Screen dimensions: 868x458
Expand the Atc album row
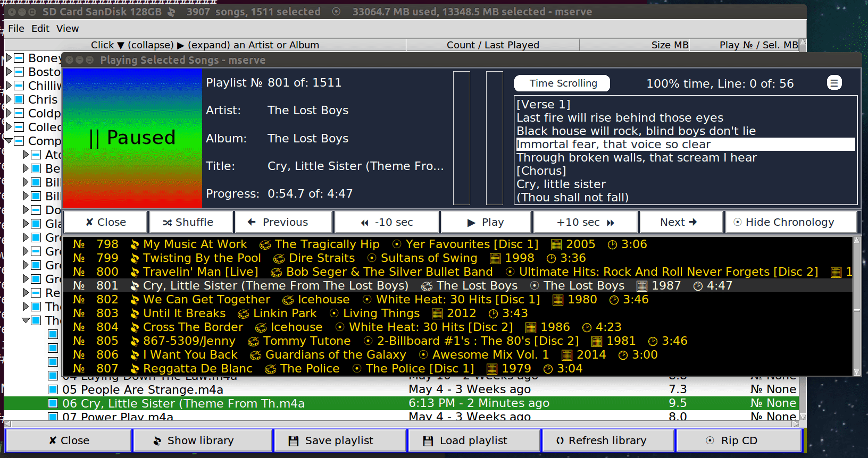pos(26,155)
